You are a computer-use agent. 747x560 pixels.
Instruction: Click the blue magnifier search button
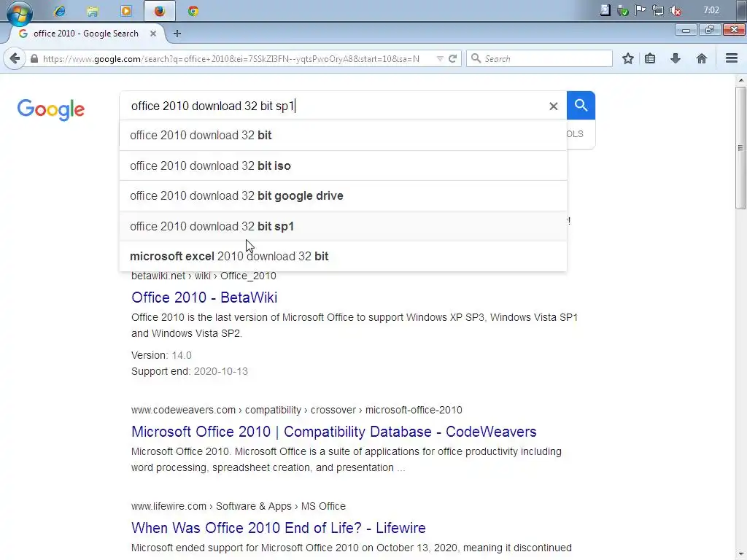pyautogui.click(x=581, y=105)
